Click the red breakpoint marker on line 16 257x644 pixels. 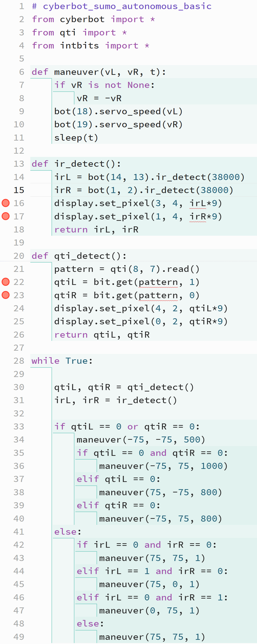6,203
